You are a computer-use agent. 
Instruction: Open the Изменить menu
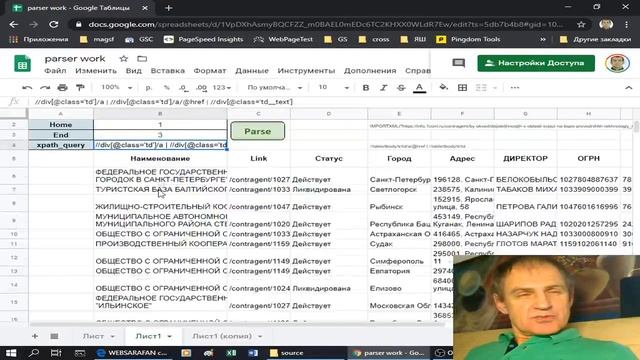(x=96, y=71)
